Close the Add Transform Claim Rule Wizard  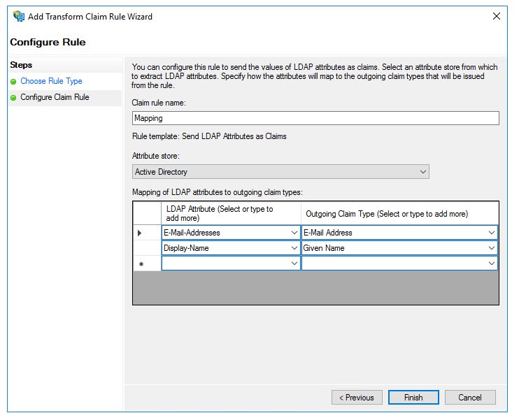496,16
